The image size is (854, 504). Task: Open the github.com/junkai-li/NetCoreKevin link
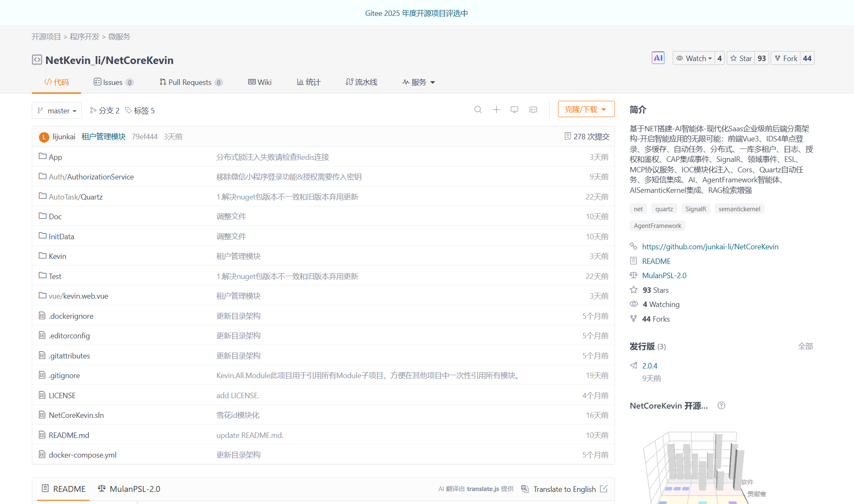(710, 246)
